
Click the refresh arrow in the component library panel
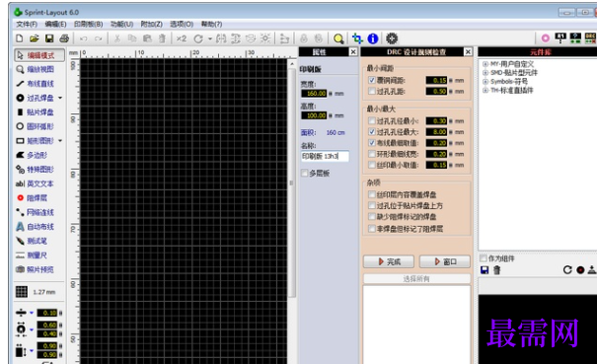click(x=567, y=270)
